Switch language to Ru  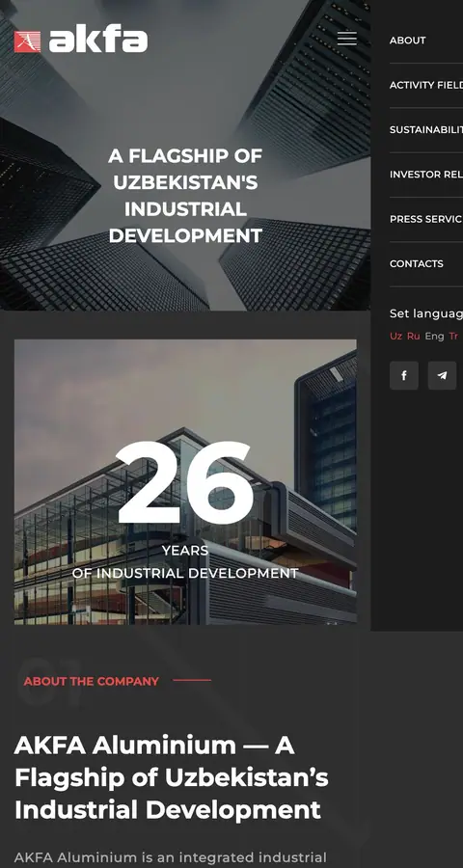pos(413,336)
